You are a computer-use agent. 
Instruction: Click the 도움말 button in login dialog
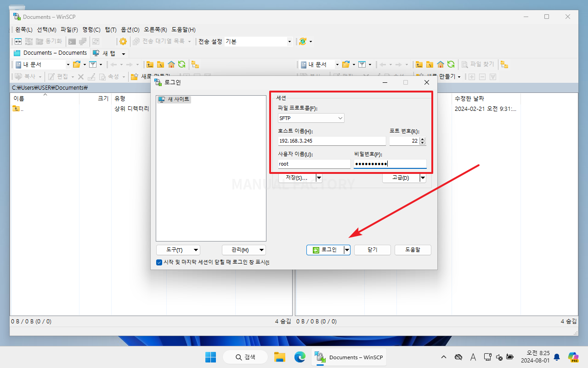[x=413, y=250]
